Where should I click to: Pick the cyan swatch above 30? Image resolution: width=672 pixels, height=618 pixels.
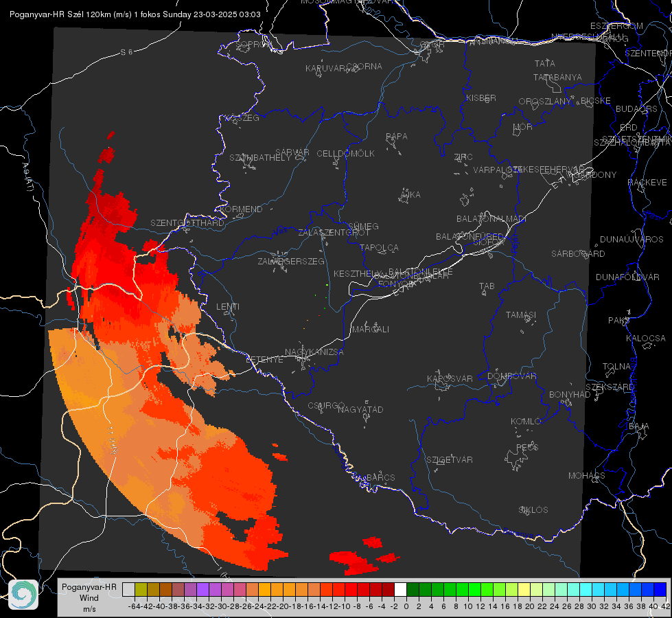coord(598,589)
